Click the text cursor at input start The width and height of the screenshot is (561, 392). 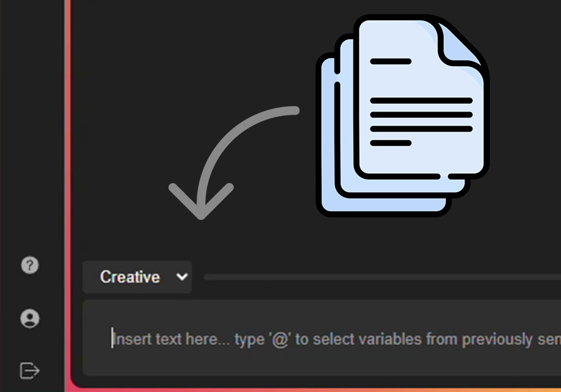pyautogui.click(x=112, y=339)
